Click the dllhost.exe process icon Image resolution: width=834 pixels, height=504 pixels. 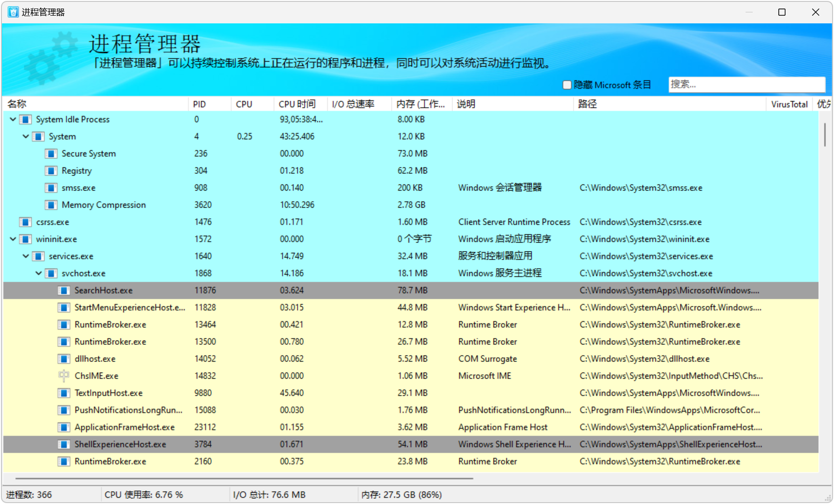point(64,359)
